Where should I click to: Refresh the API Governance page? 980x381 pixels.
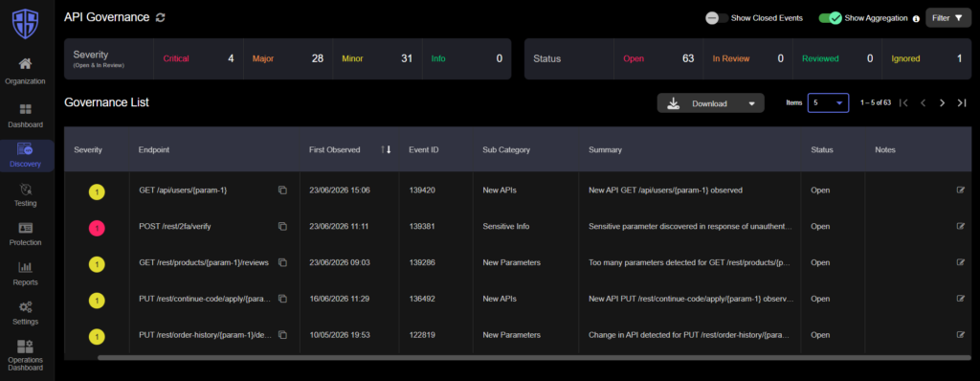161,17
